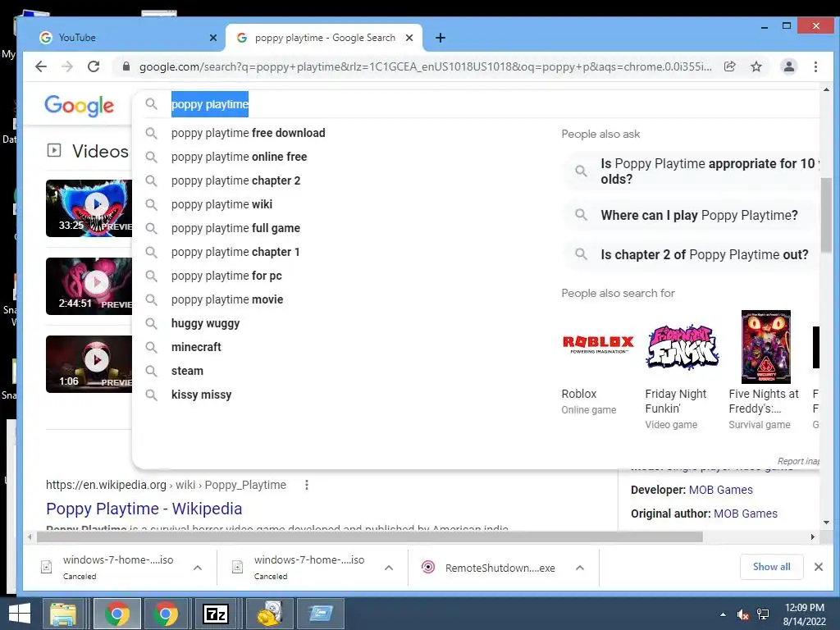Select the steam suggestion

[x=187, y=371]
